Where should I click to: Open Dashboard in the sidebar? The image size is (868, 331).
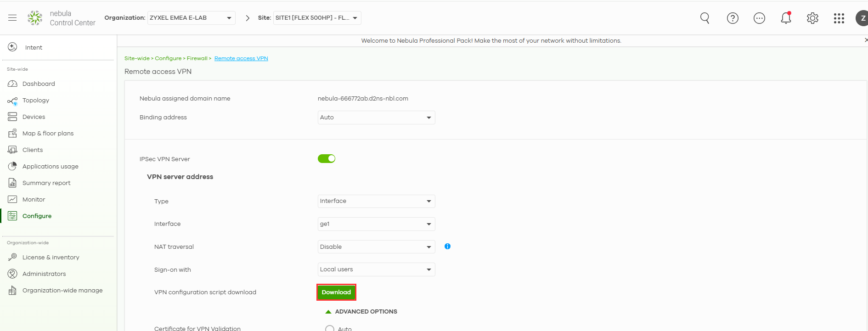coord(39,84)
